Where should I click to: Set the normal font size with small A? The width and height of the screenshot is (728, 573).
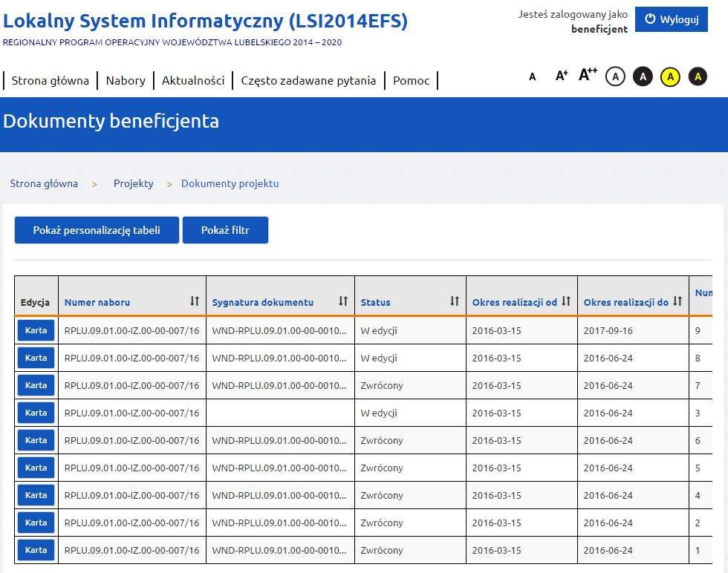click(x=533, y=77)
